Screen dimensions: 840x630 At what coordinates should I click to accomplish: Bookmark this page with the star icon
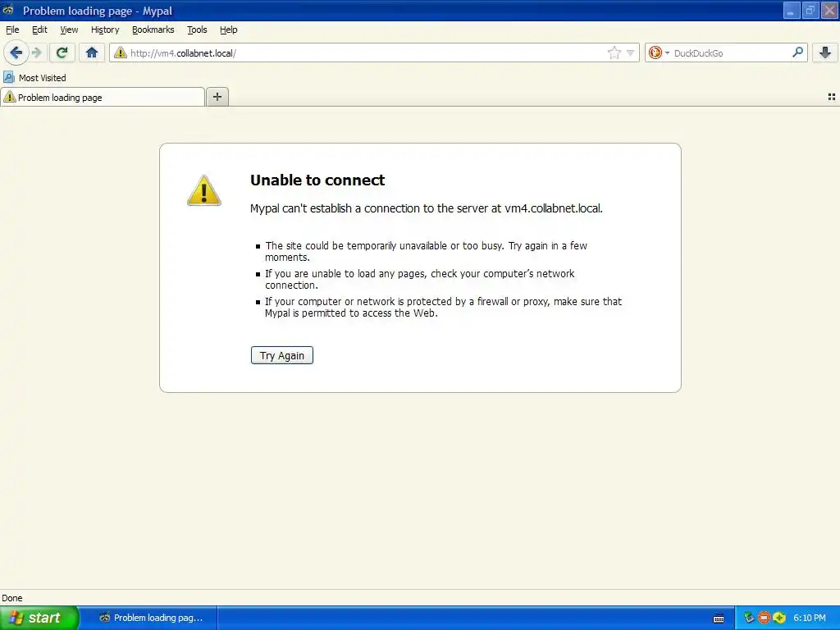(x=614, y=52)
